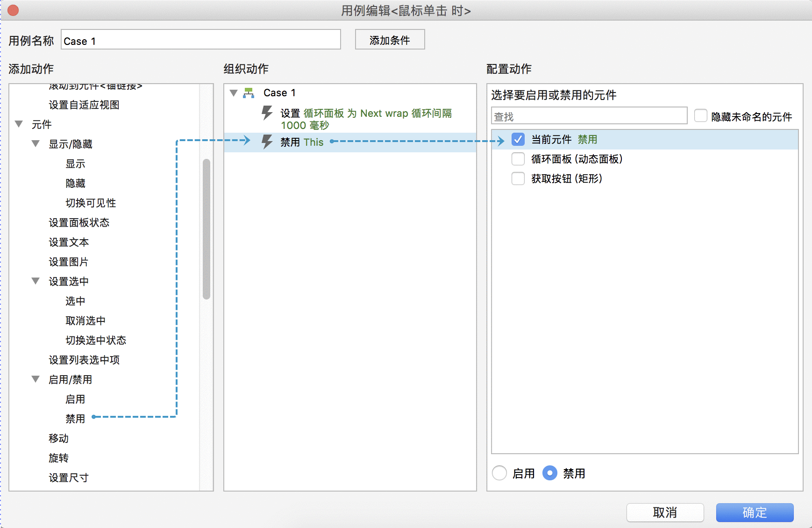Choose the 启用 action in the tree
812x528 pixels.
click(75, 399)
